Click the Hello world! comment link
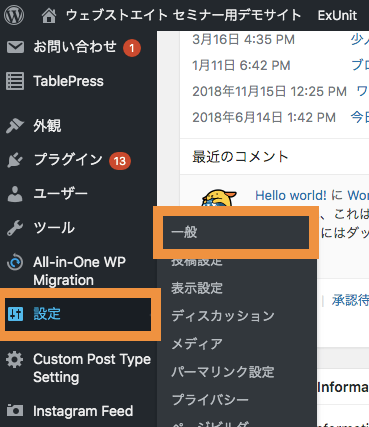Image resolution: width=369 pixels, height=427 pixels. [291, 195]
